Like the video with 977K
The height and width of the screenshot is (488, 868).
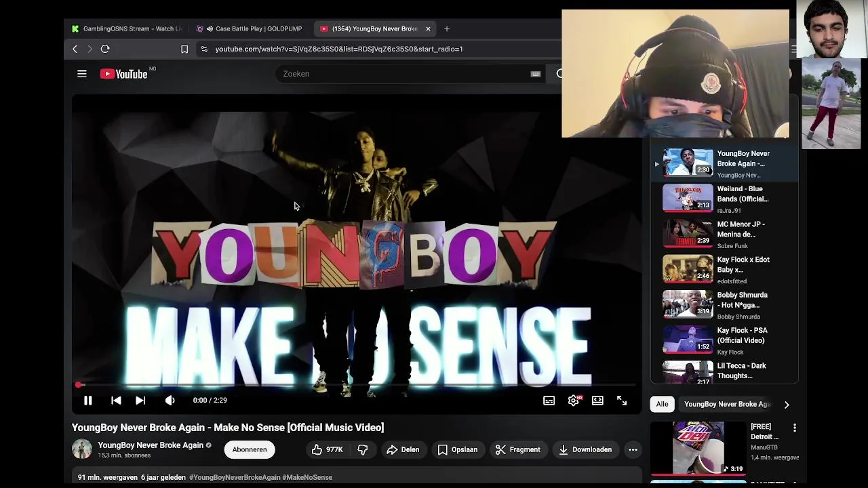click(x=328, y=449)
